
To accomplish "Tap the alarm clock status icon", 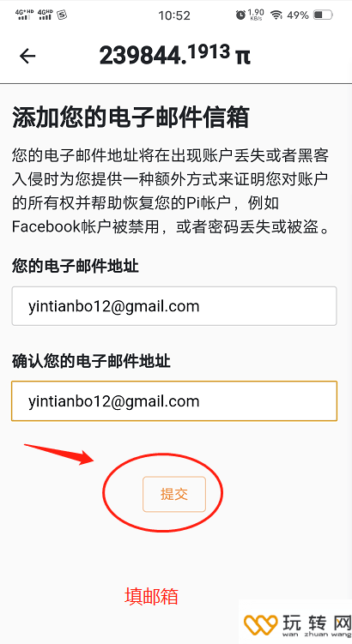I will point(240,15).
